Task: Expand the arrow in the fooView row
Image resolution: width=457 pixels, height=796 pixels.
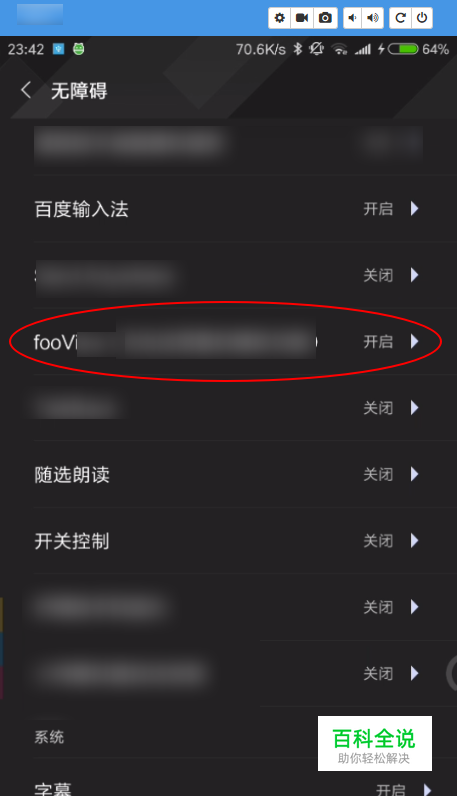Action: click(414, 342)
